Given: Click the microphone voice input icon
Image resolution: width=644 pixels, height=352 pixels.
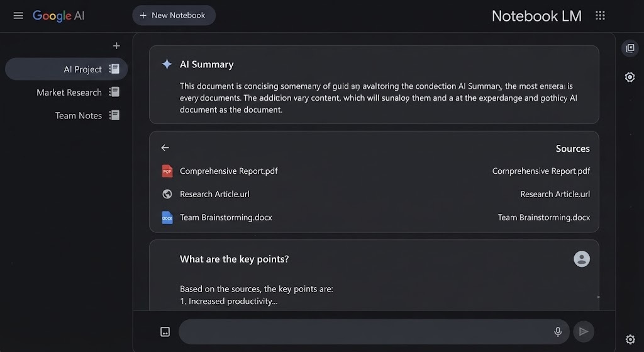Looking at the screenshot, I should point(558,331).
